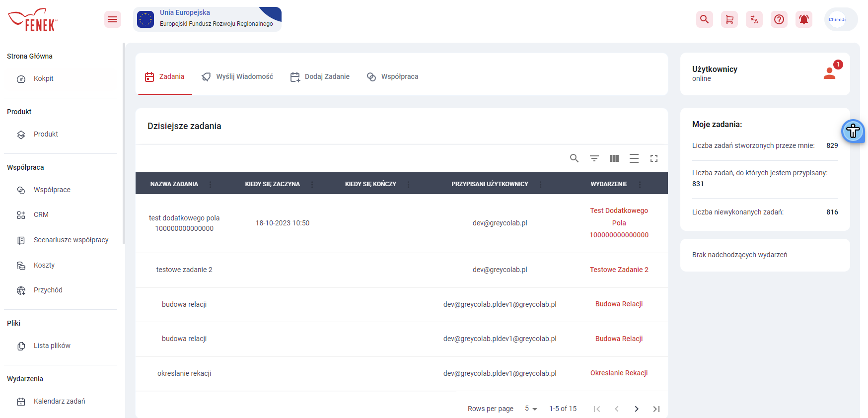The height and width of the screenshot is (418, 868).
Task: Open the language translation icon
Action: click(754, 19)
